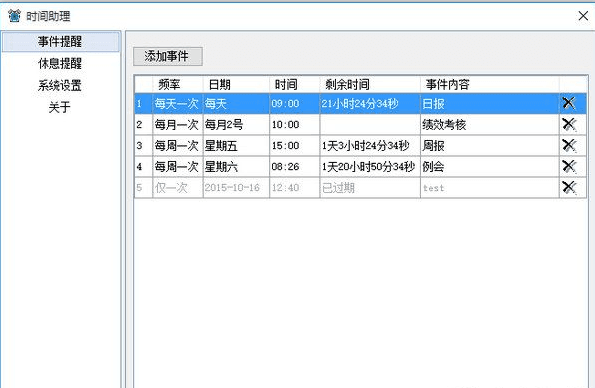
Task: Delete the 日报 event row
Action: [x=569, y=103]
